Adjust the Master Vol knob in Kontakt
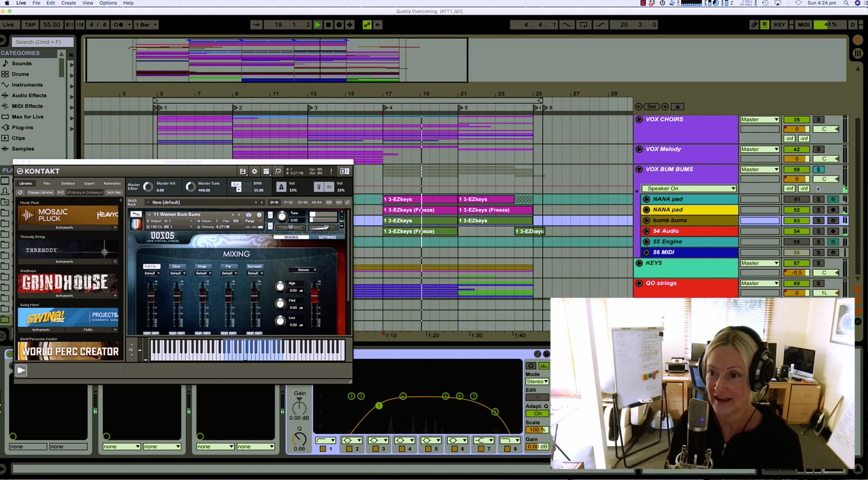Screen dimensions: 868x480 [148, 186]
